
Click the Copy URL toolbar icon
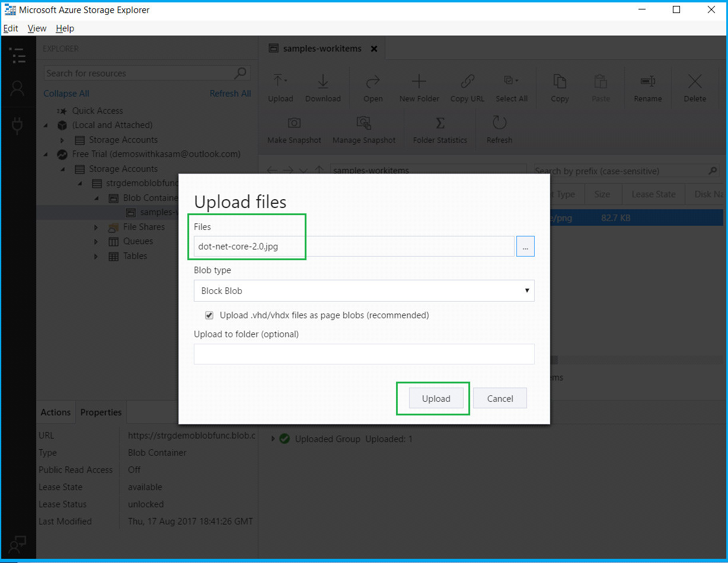(467, 81)
